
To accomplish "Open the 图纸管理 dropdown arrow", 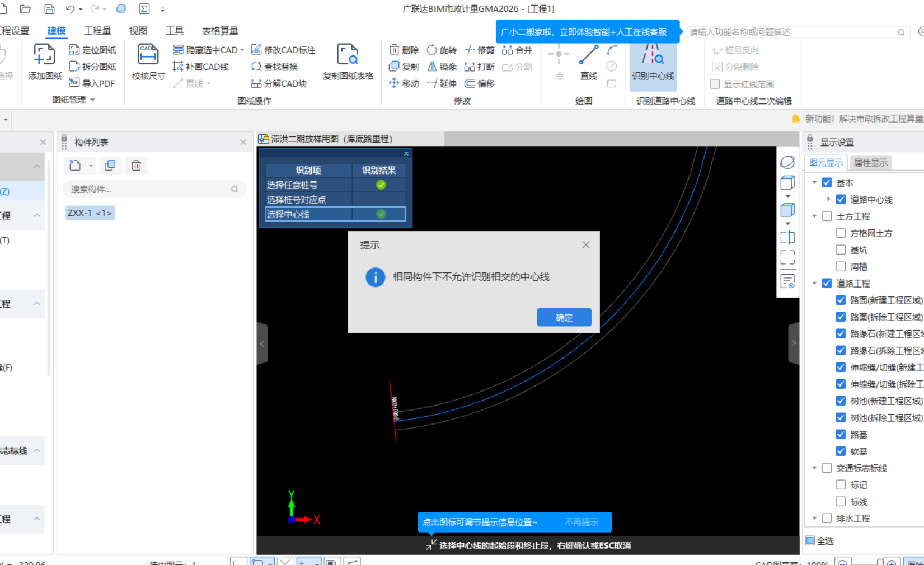I will pos(92,100).
